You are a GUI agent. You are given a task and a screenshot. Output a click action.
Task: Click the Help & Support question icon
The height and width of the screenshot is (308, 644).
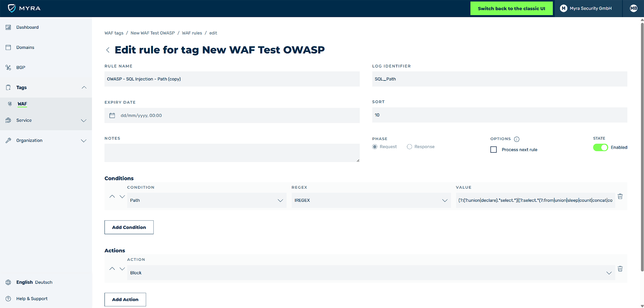tap(8, 299)
